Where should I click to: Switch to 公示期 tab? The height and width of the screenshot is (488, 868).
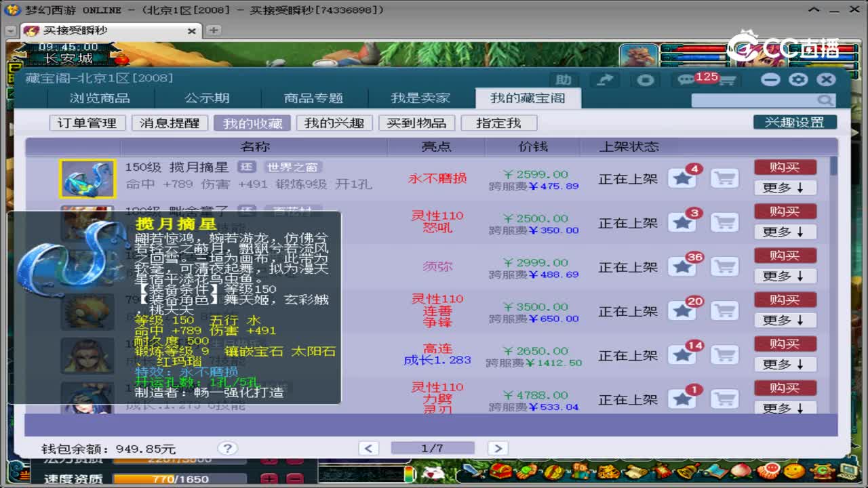click(x=207, y=98)
